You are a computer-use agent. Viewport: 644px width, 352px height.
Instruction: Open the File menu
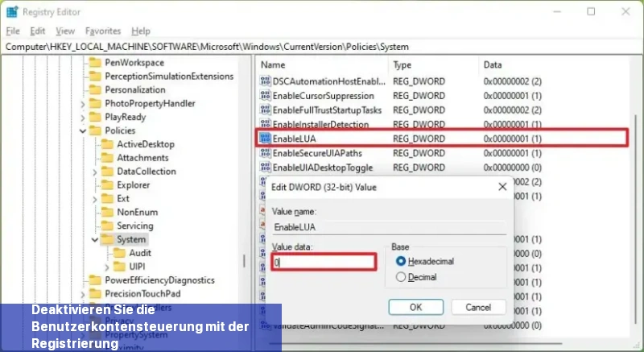[13, 31]
